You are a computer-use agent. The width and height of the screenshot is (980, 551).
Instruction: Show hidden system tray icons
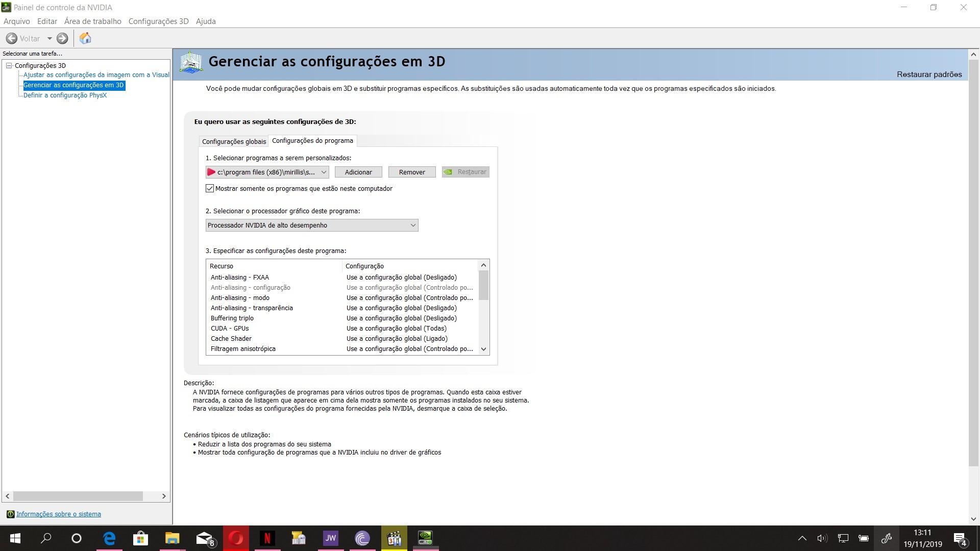click(802, 538)
